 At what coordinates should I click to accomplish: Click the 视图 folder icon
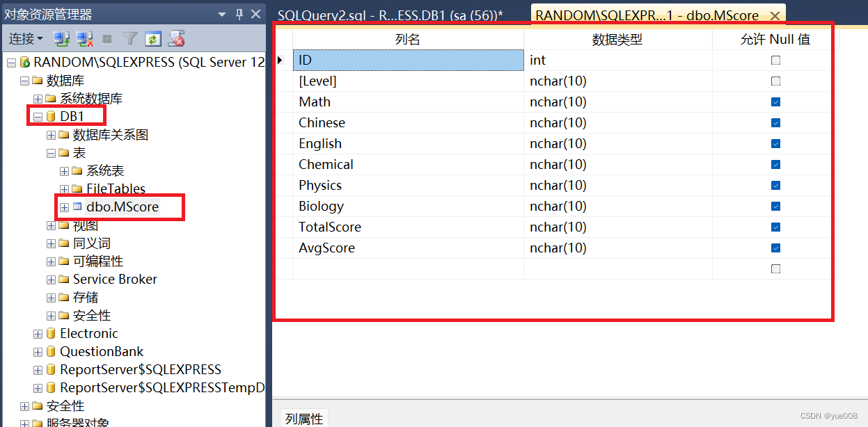click(x=64, y=225)
